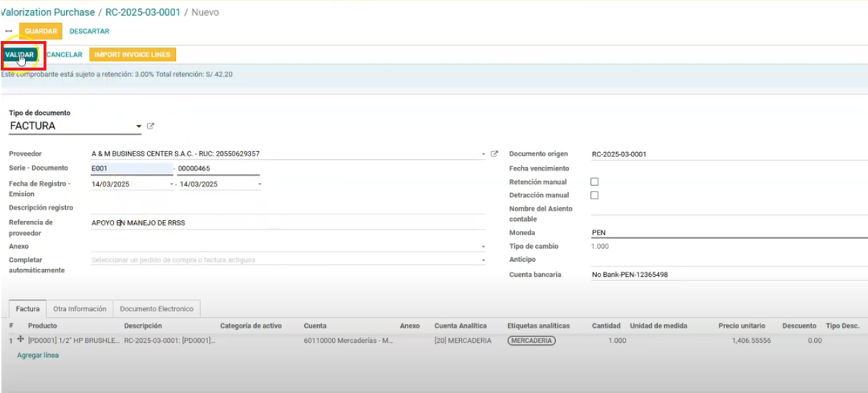Open the Completar automáticamente dropdown
The width and height of the screenshot is (868, 393).
point(483,260)
